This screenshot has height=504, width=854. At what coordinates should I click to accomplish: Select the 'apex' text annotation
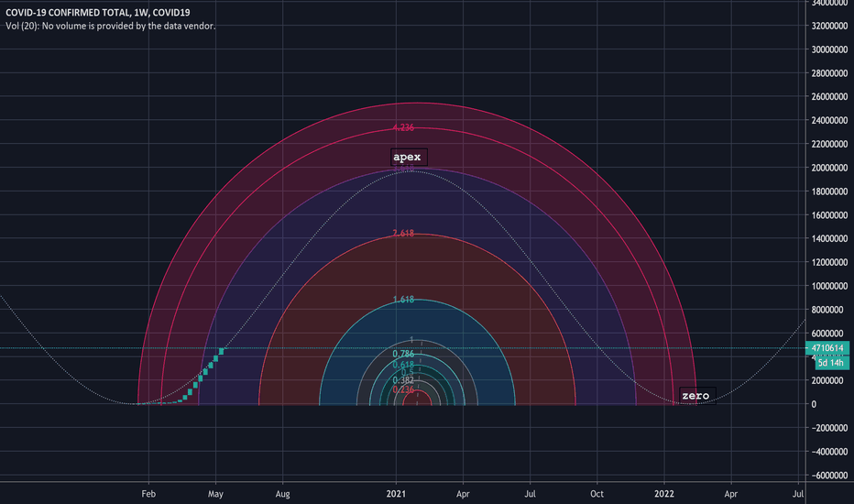tap(408, 157)
